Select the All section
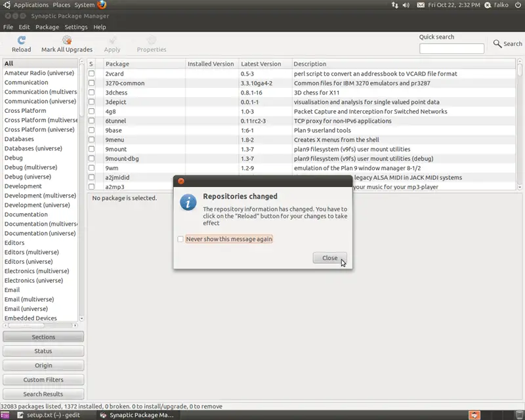 point(40,63)
